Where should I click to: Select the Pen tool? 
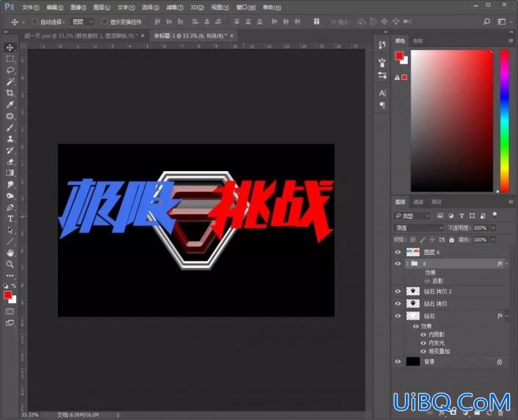click(10, 207)
